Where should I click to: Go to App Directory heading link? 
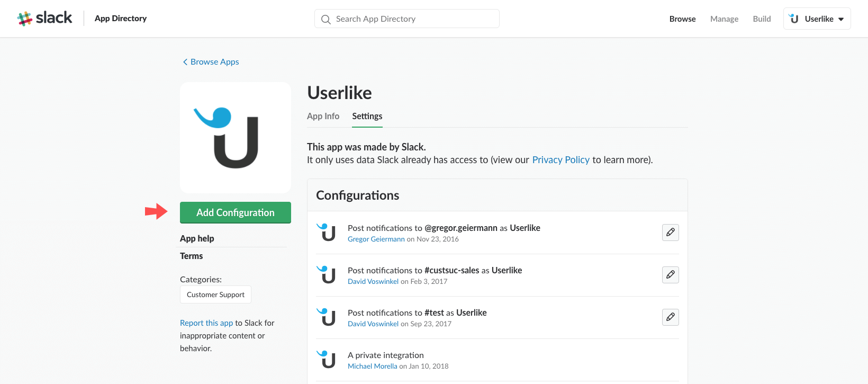click(x=121, y=19)
